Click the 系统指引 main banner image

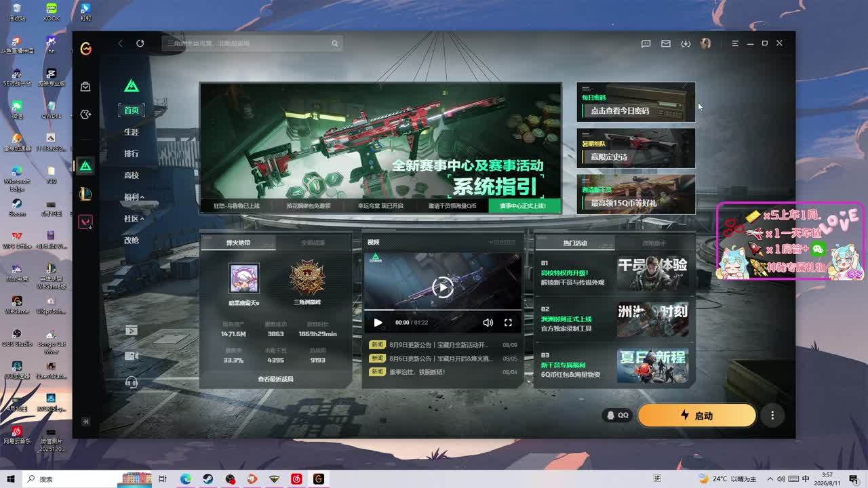[x=380, y=141]
